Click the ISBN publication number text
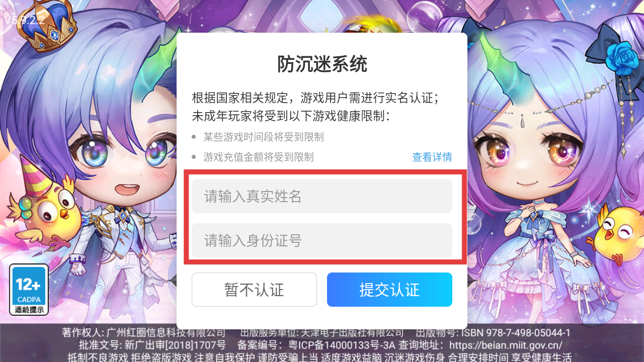The width and height of the screenshot is (644, 362). pos(493,333)
